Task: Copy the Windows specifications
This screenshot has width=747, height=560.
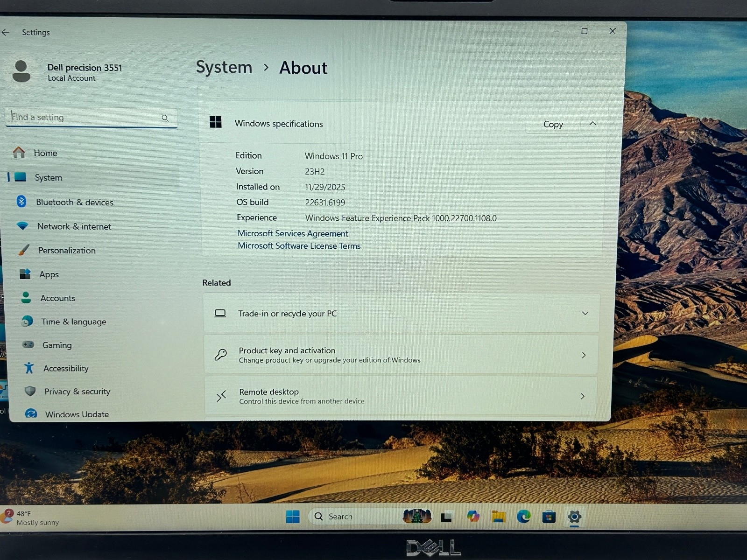Action: (553, 124)
